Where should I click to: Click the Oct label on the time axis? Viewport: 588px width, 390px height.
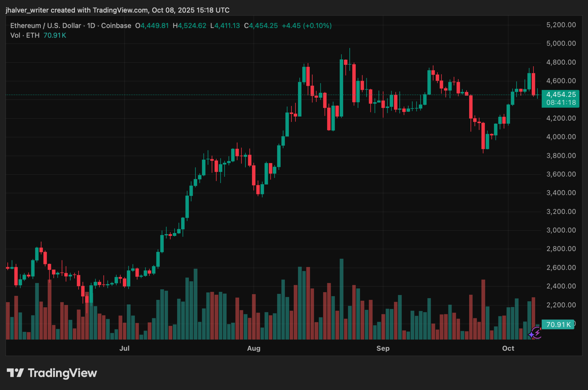[x=508, y=348]
